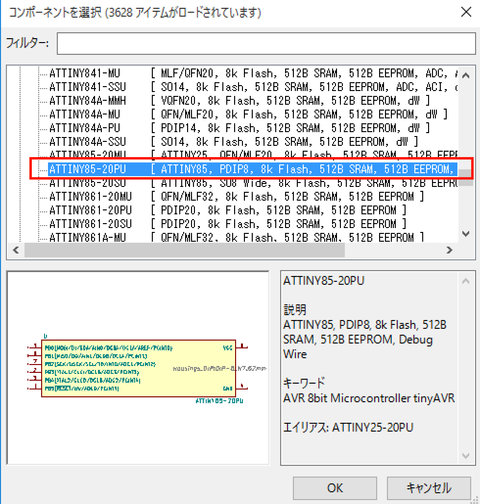
Task: Click the OK button
Action: tap(335, 488)
